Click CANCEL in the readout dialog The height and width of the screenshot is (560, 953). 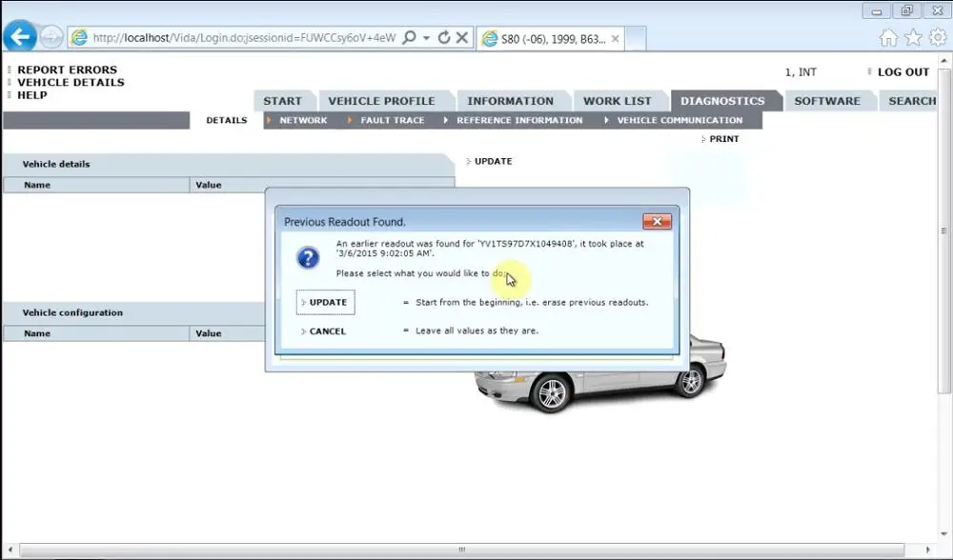(x=327, y=331)
